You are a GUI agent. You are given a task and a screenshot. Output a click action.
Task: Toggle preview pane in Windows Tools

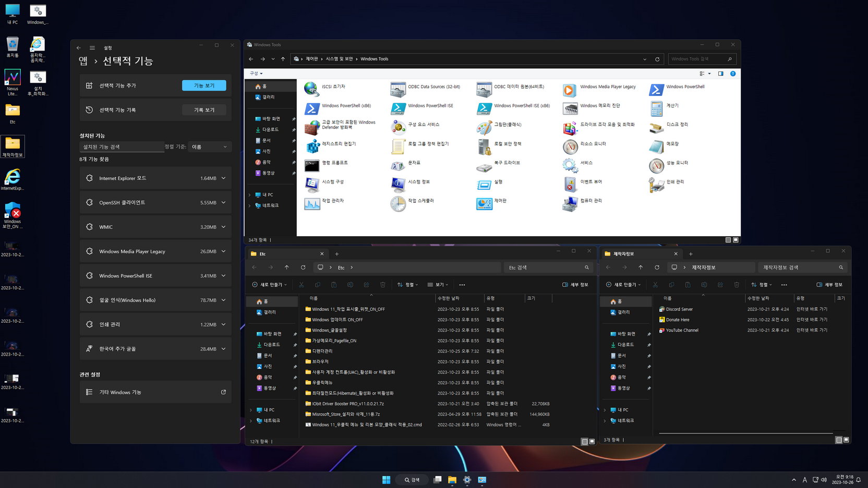point(721,74)
